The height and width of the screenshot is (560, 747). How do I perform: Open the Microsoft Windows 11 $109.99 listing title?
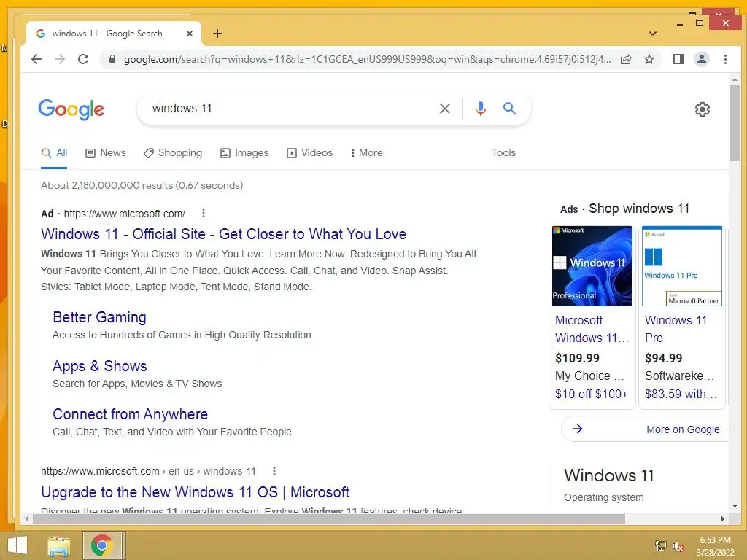(592, 329)
